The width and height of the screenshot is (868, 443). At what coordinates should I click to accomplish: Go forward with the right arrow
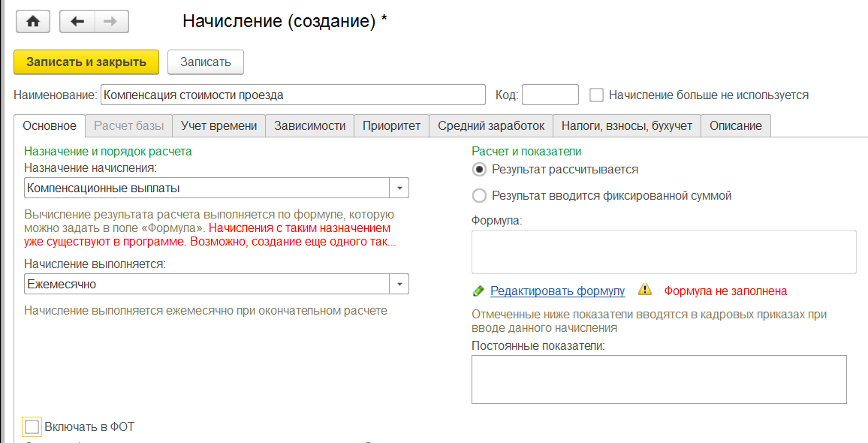pyautogui.click(x=111, y=21)
